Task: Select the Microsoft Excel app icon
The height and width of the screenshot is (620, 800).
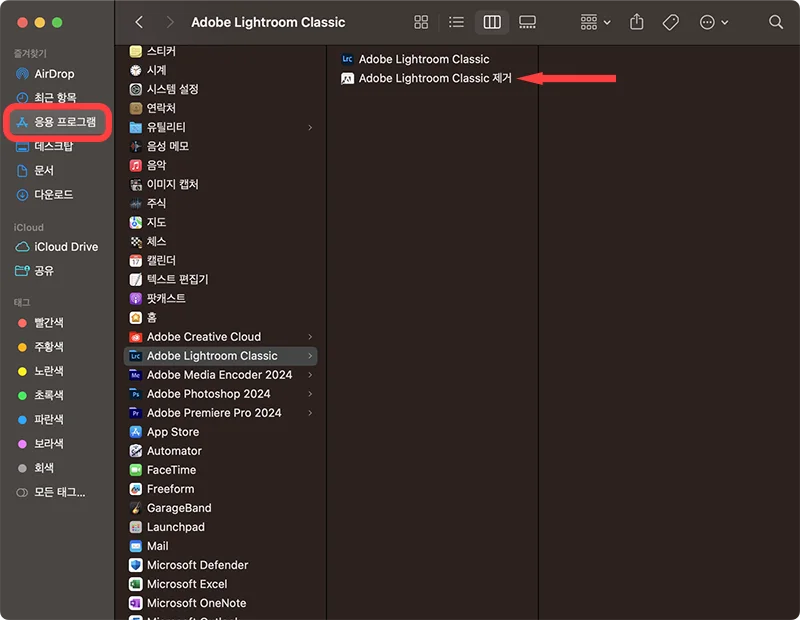Action: click(x=135, y=584)
